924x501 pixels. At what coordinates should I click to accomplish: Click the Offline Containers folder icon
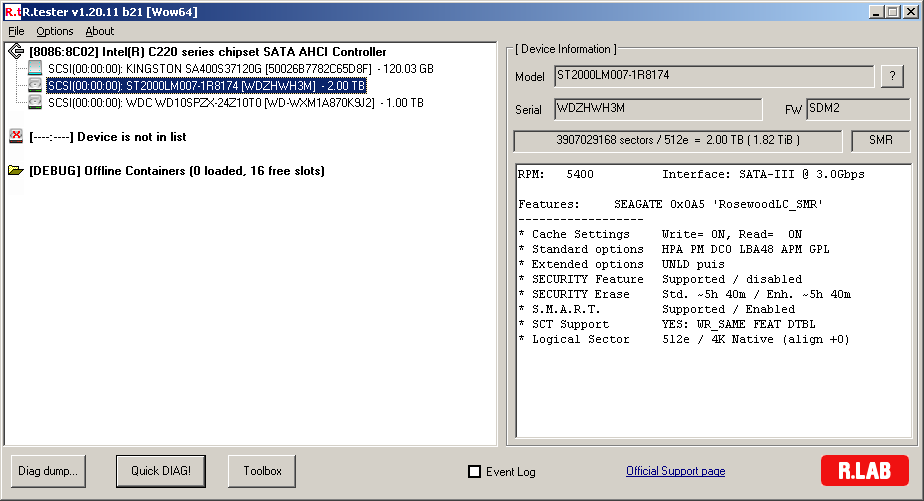[x=16, y=171]
